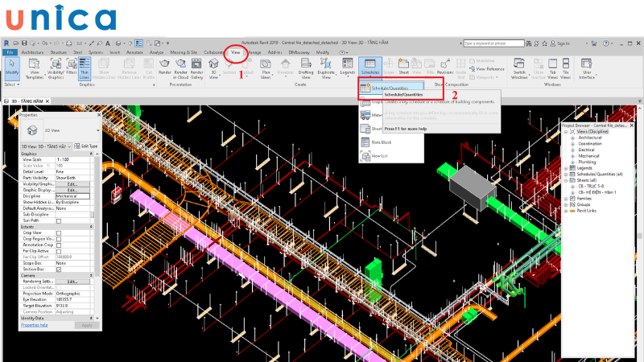This screenshot has height=362, width=644.
Task: Enable Far Clip Active checkbox
Action: coord(59,251)
